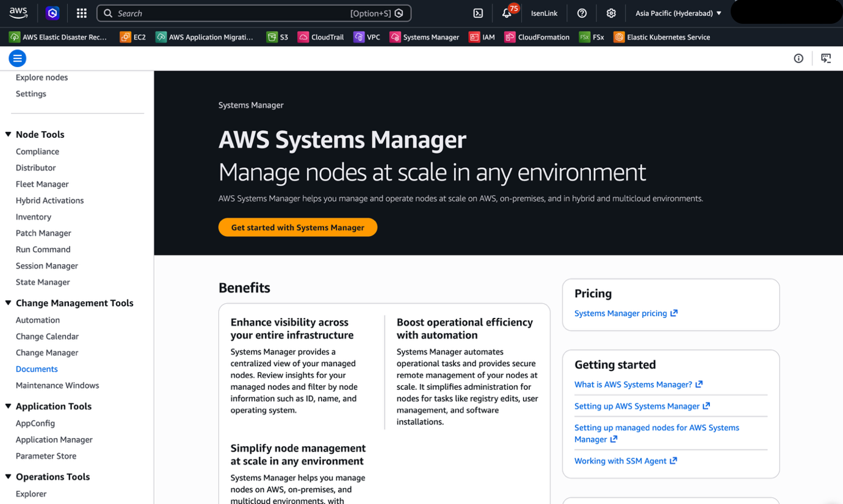843x504 pixels.
Task: Open Setting up AWS Systems Manager link
Action: (x=642, y=406)
